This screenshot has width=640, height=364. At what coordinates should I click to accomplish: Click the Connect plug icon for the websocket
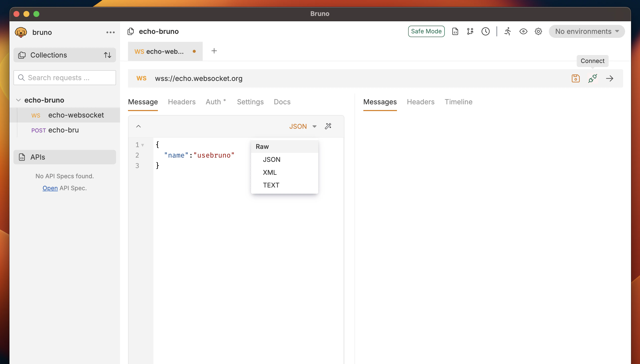point(592,78)
